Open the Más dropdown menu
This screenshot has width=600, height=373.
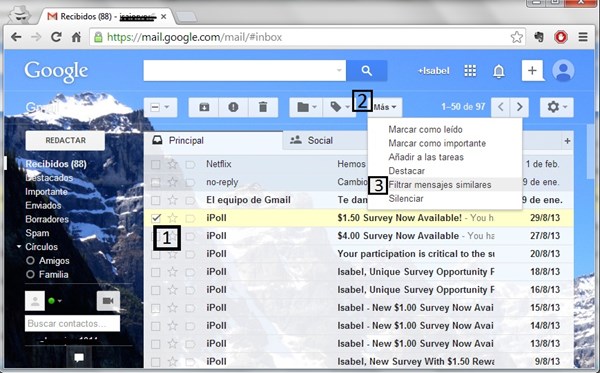point(385,107)
